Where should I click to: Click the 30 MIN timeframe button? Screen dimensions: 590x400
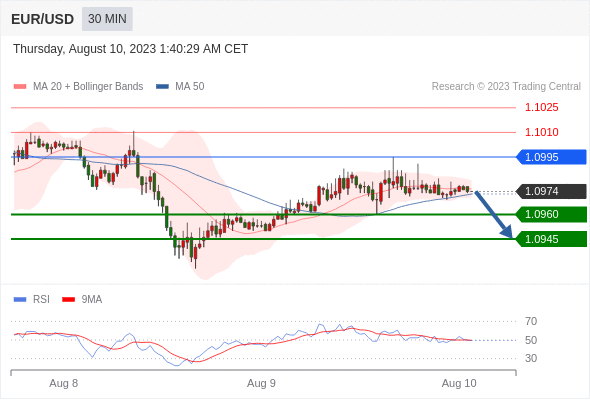coord(107,19)
